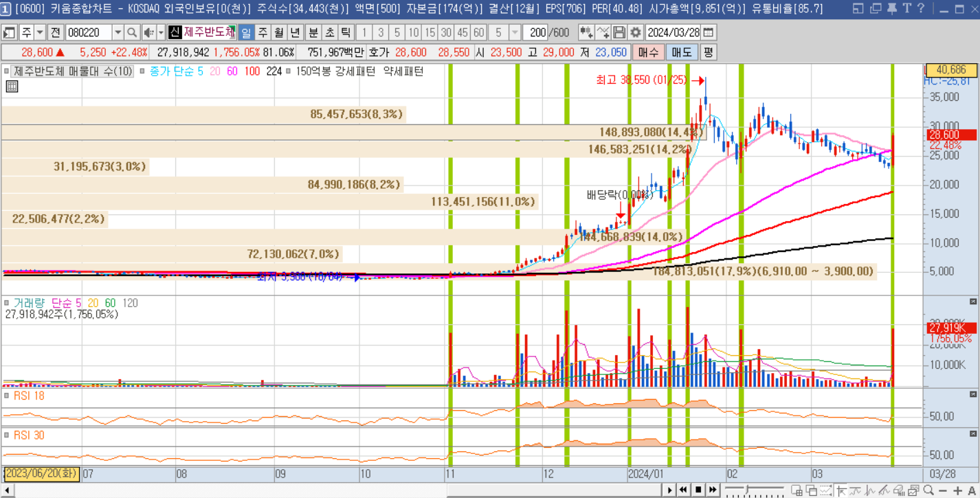Viewport: 980px width, 498px height.
Task: Click the date field 2024/03/28
Action: pos(673,32)
